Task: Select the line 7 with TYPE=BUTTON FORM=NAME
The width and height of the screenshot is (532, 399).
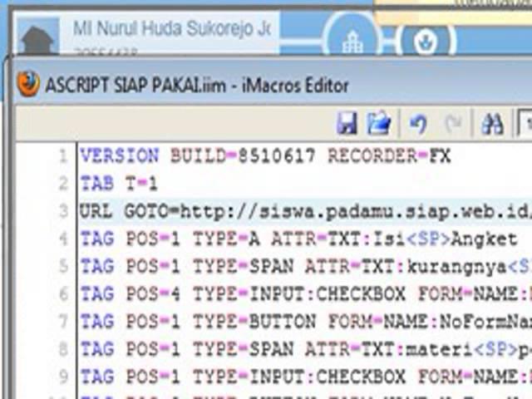Action: [x=306, y=322]
